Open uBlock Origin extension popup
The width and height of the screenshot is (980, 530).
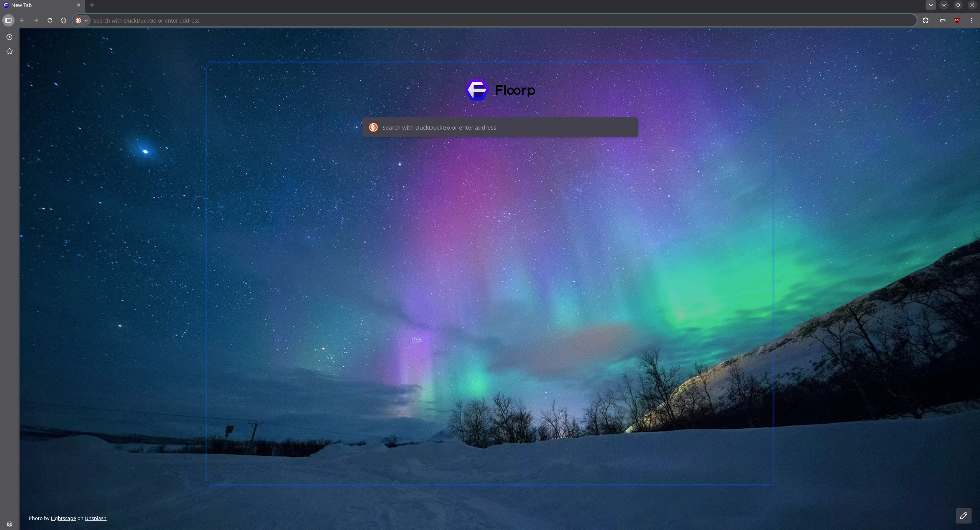(x=957, y=20)
